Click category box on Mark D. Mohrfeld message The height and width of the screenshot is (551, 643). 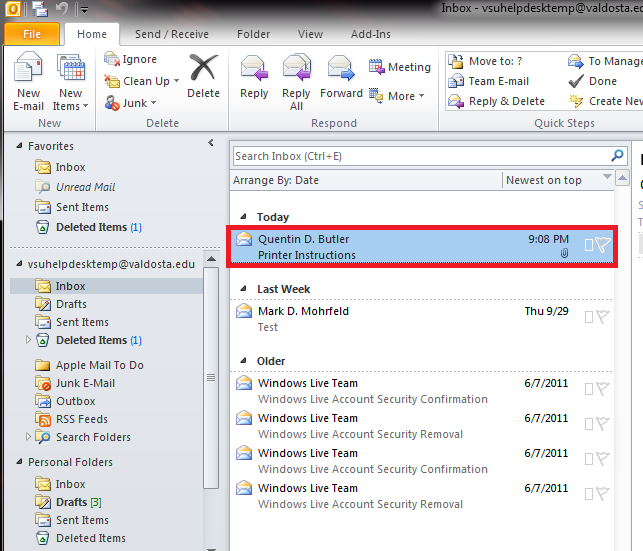pyautogui.click(x=589, y=317)
